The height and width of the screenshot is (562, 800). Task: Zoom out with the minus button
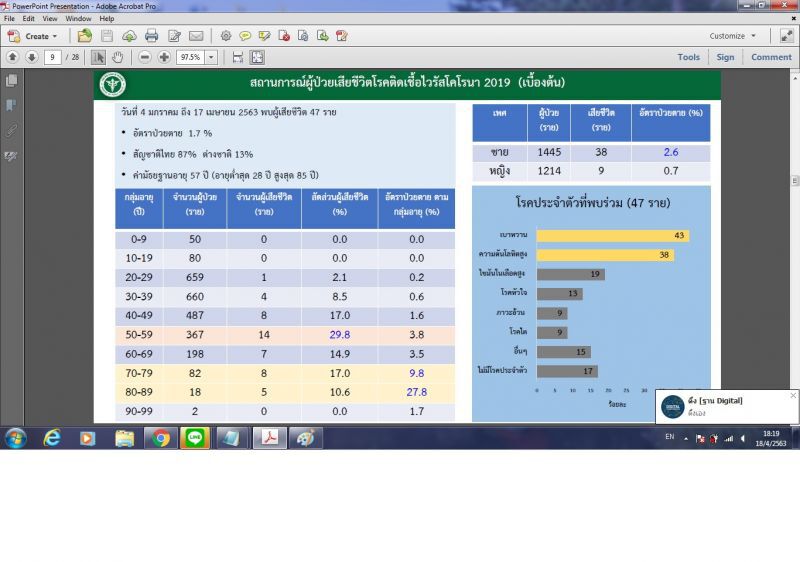click(x=145, y=57)
